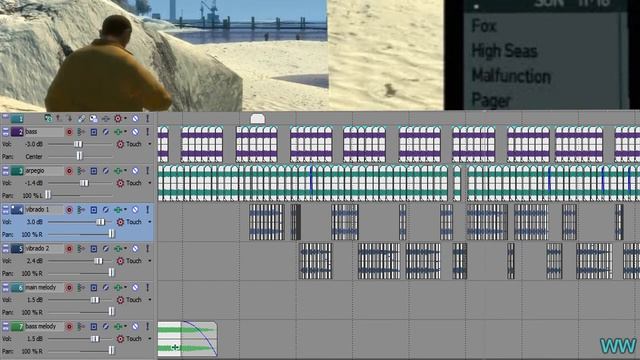Viewport: 640px width, 360px height.
Task: Mute the vibrado 1 track
Action: click(135, 210)
